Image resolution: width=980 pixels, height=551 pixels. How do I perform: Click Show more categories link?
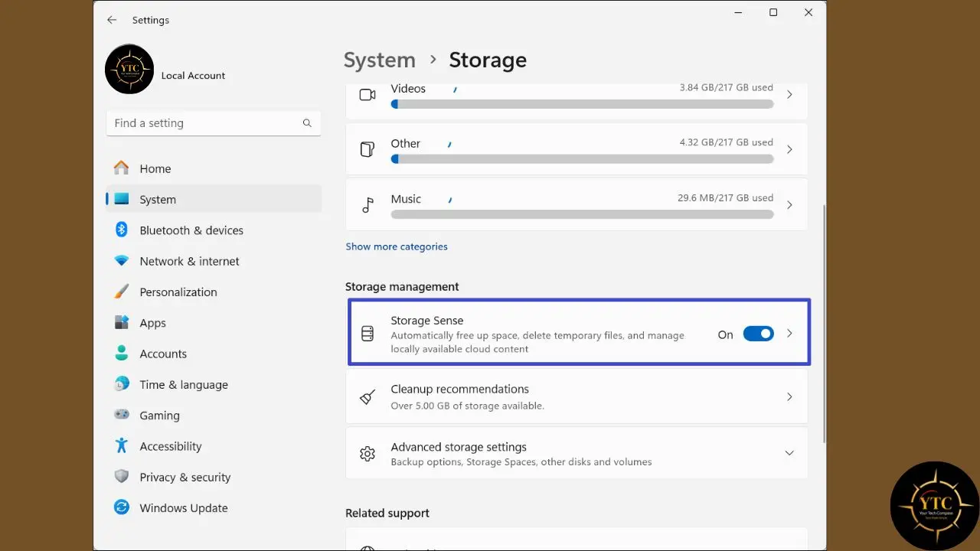(x=397, y=246)
